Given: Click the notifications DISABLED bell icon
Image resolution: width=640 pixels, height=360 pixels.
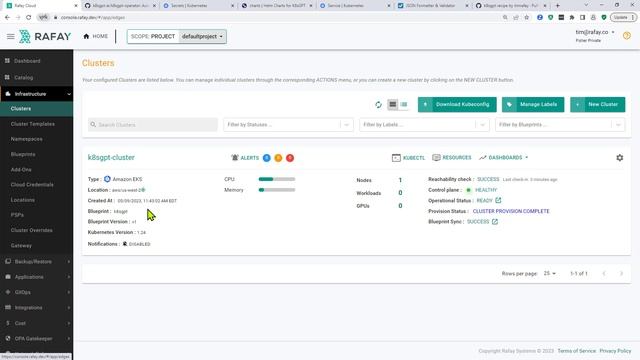Looking at the screenshot, I should tap(125, 244).
